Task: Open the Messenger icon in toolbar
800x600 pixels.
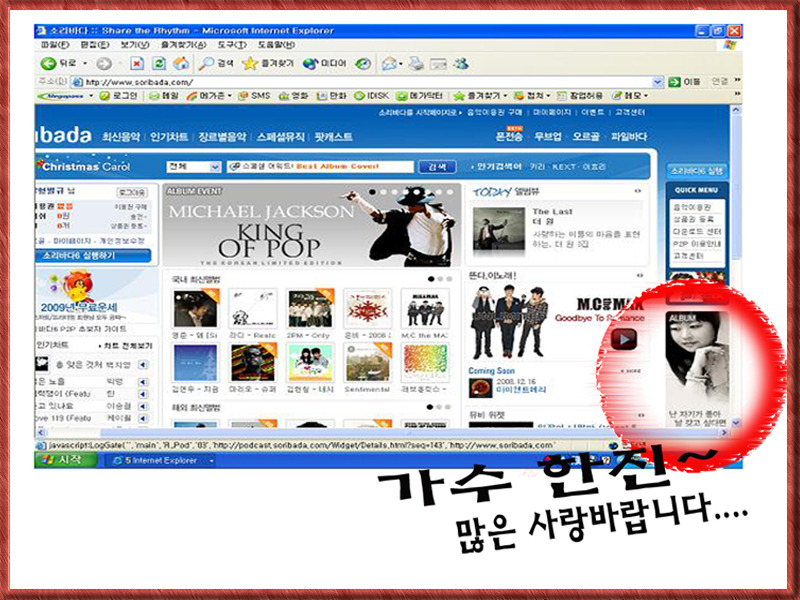Action: 462,64
